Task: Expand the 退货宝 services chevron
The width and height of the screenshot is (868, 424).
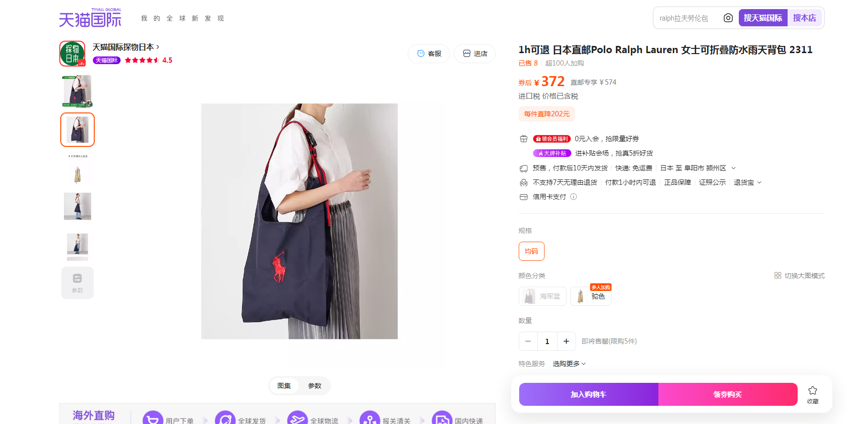Action: click(x=759, y=182)
